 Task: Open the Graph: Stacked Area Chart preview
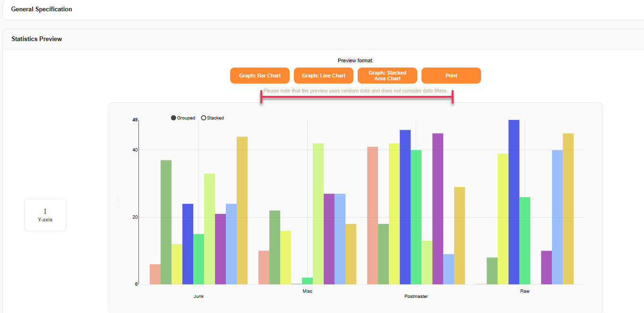(387, 76)
